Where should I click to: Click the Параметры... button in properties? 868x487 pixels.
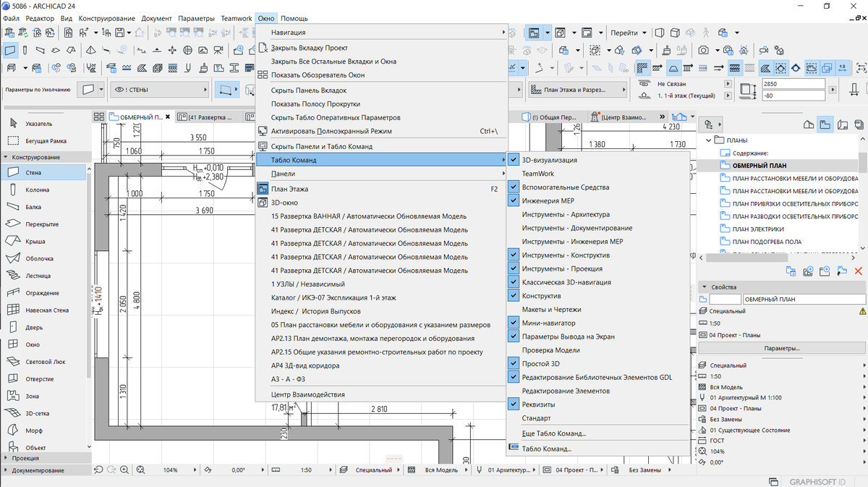tap(782, 348)
